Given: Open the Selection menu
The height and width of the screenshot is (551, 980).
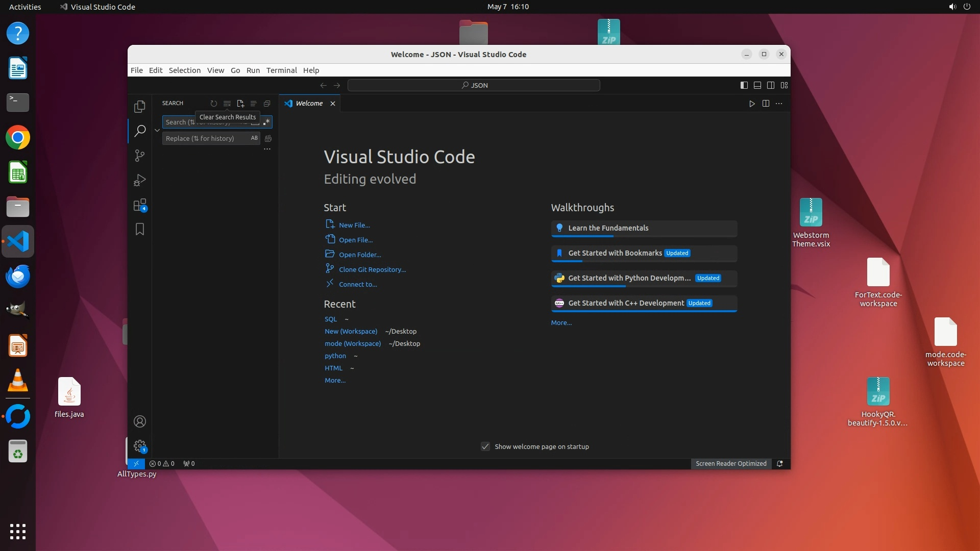Looking at the screenshot, I should [184, 70].
